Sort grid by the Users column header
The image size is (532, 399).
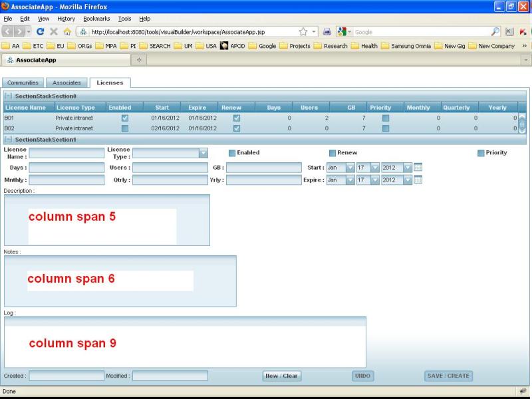tap(309, 107)
